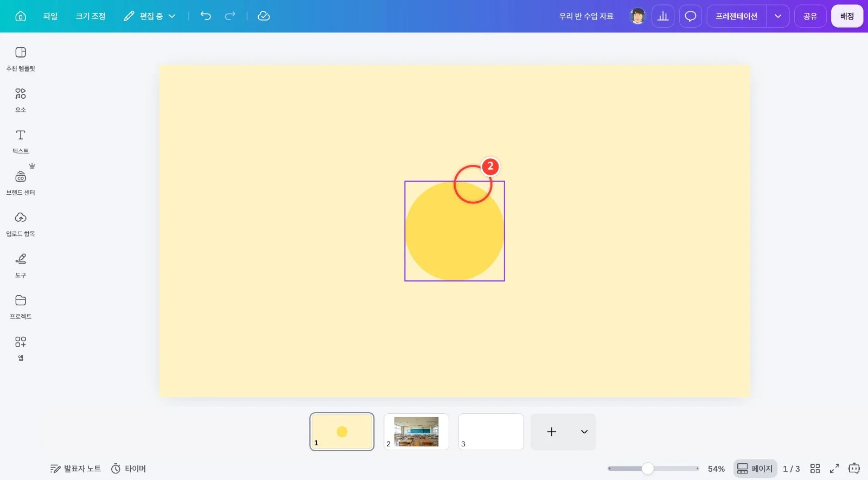Click the 1 / 3 page counter
Image resolution: width=868 pixels, height=480 pixels.
pyautogui.click(x=791, y=469)
